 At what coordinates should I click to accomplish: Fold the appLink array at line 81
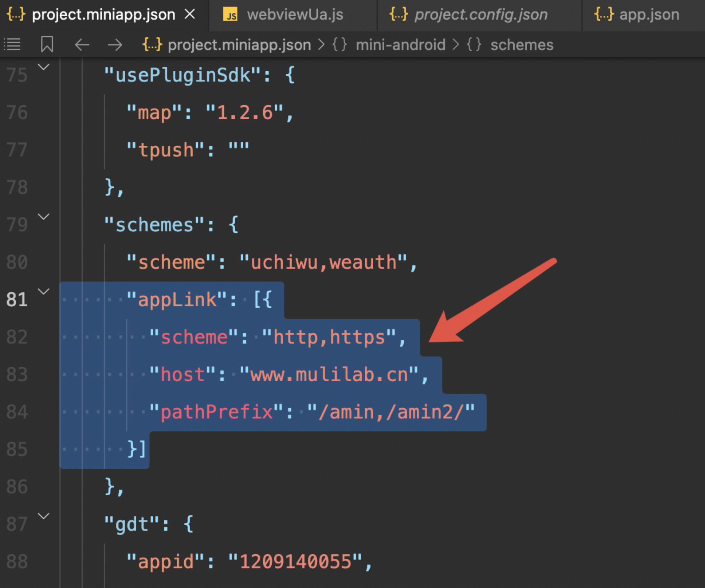[x=44, y=292]
